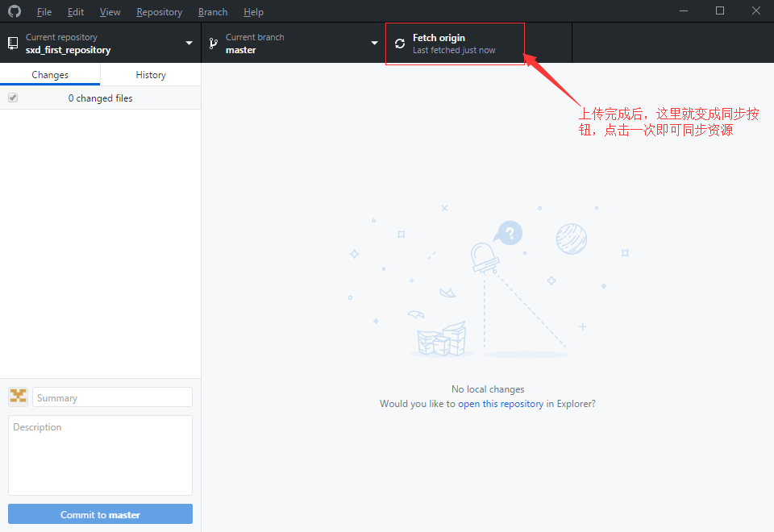
Task: Focus the Description text area
Action: (100, 455)
